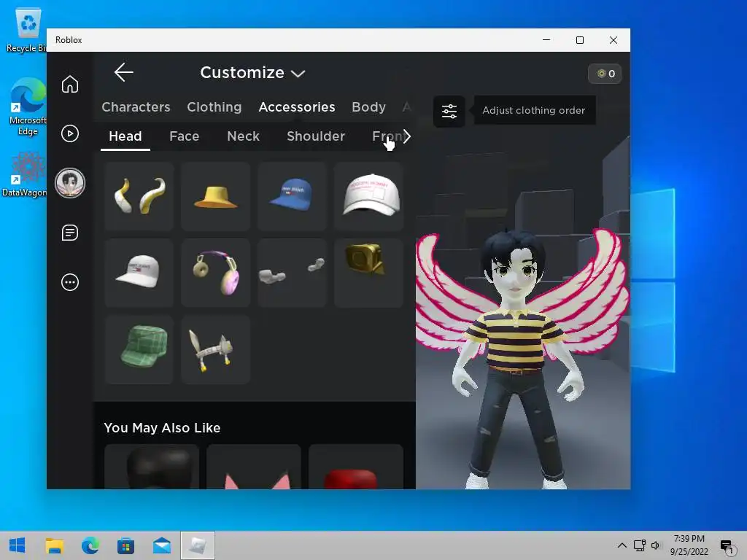
Task: Equip the blue baseball cap
Action: pos(292,196)
